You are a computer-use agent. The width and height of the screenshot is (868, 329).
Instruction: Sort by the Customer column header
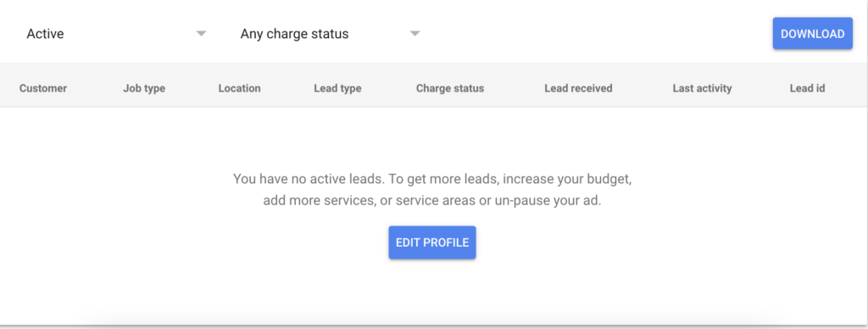[x=43, y=88]
